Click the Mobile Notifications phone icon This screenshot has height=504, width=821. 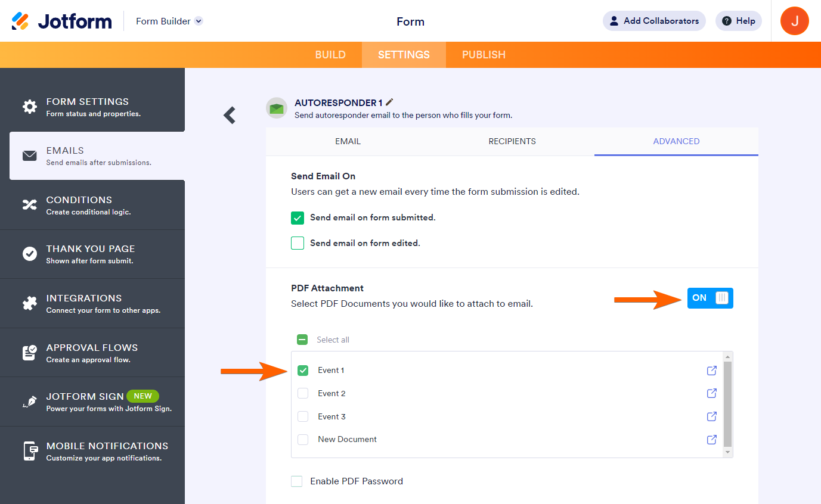coord(30,451)
